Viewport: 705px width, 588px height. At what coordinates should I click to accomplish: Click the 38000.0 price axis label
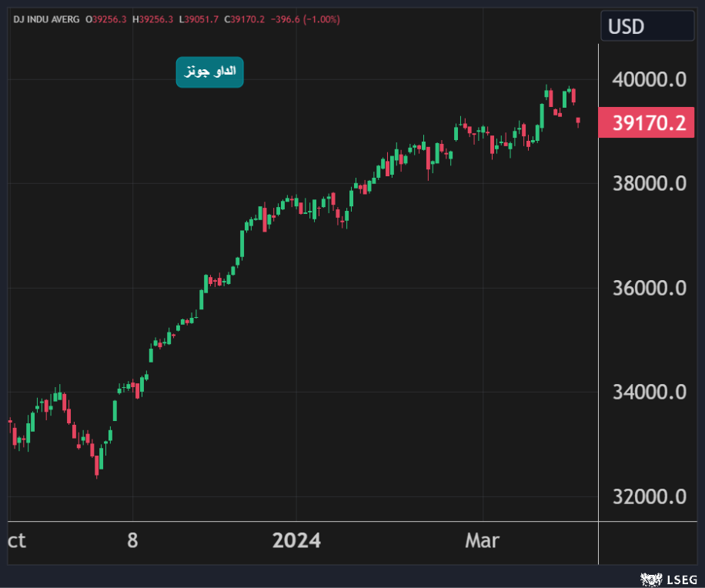[648, 184]
